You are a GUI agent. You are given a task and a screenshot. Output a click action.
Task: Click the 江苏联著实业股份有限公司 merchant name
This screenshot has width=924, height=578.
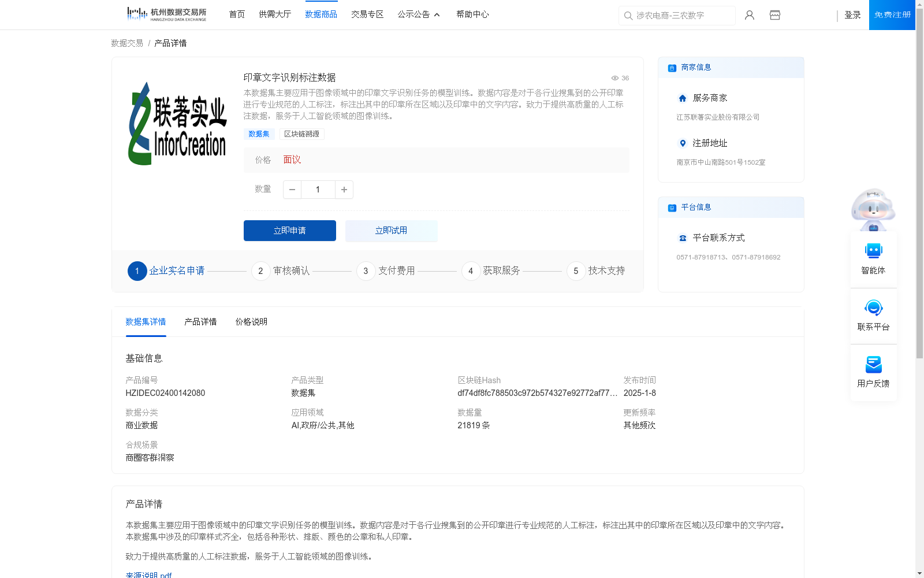718,117
